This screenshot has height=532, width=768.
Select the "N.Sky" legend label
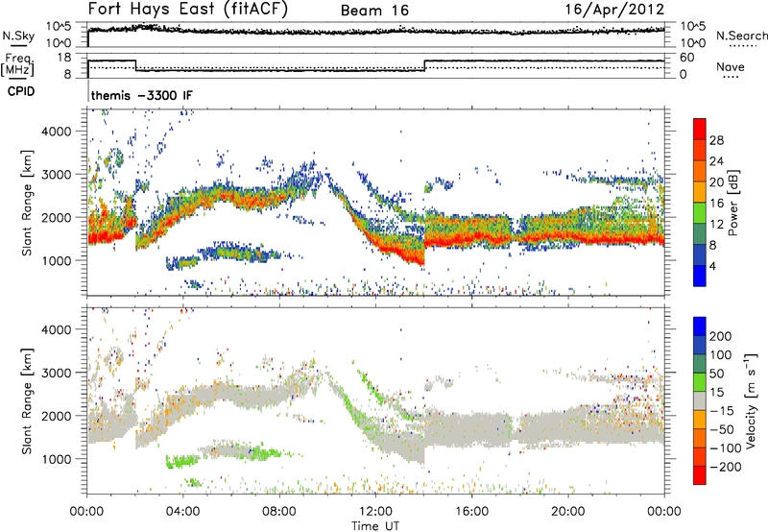click(x=18, y=36)
